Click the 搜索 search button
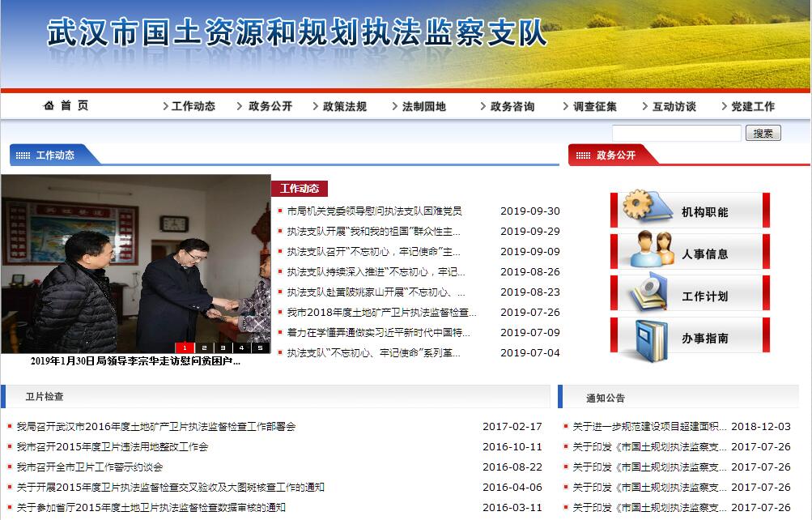Screen dimensions: 812x520 [x=763, y=133]
